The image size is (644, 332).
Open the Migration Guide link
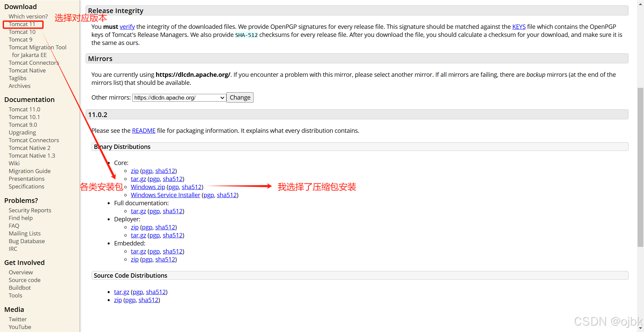click(x=30, y=171)
